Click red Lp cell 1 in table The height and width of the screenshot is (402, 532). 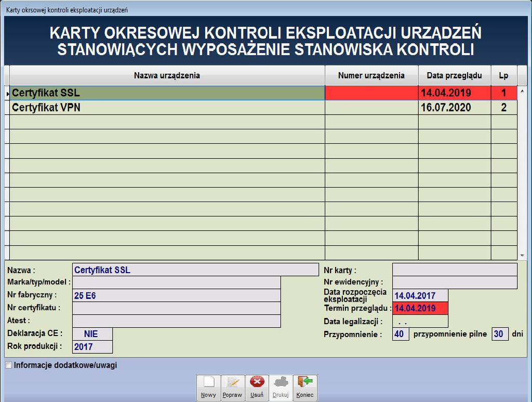click(x=504, y=93)
